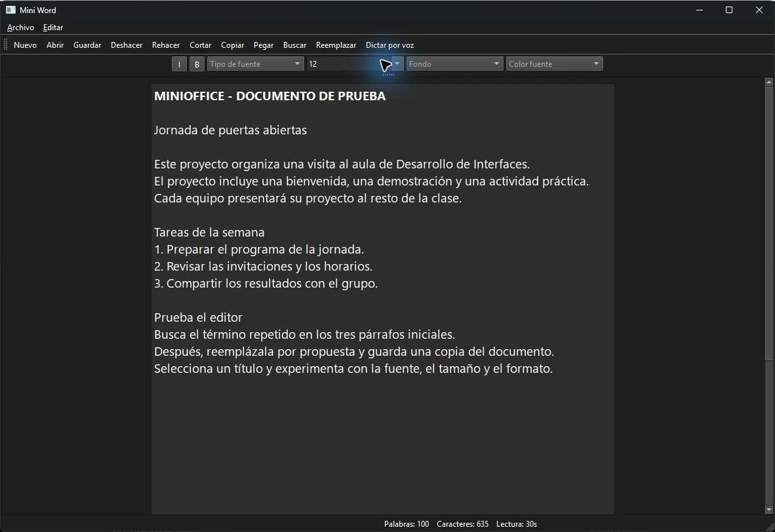This screenshot has width=775, height=532.
Task: Click the title MINIOFFICE - DOCUMENTO DE PRUEBA
Action: click(x=270, y=96)
